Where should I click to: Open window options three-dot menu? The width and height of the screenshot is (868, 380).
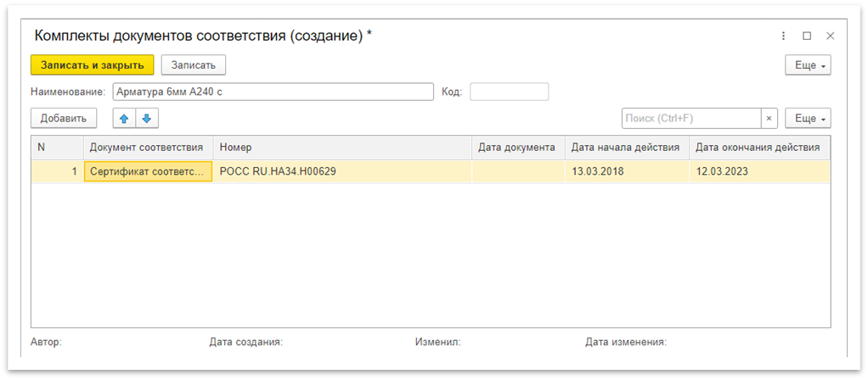pyautogui.click(x=783, y=36)
